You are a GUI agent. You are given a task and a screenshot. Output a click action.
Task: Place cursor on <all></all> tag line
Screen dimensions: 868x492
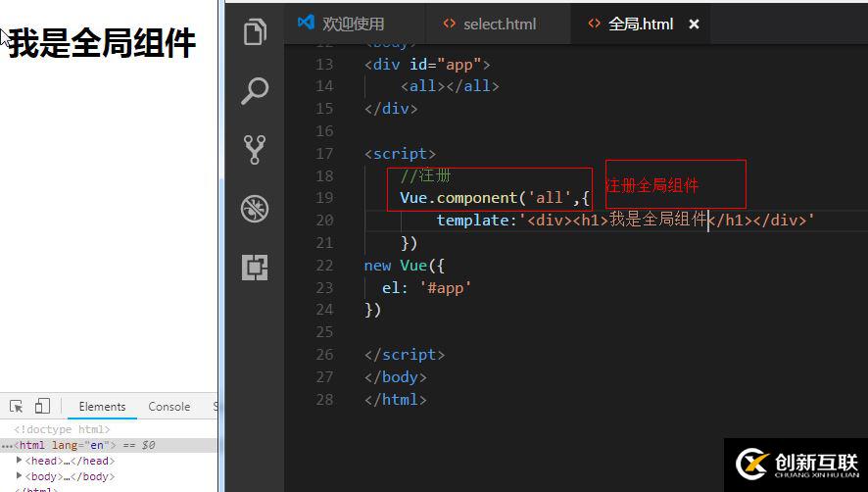(450, 86)
